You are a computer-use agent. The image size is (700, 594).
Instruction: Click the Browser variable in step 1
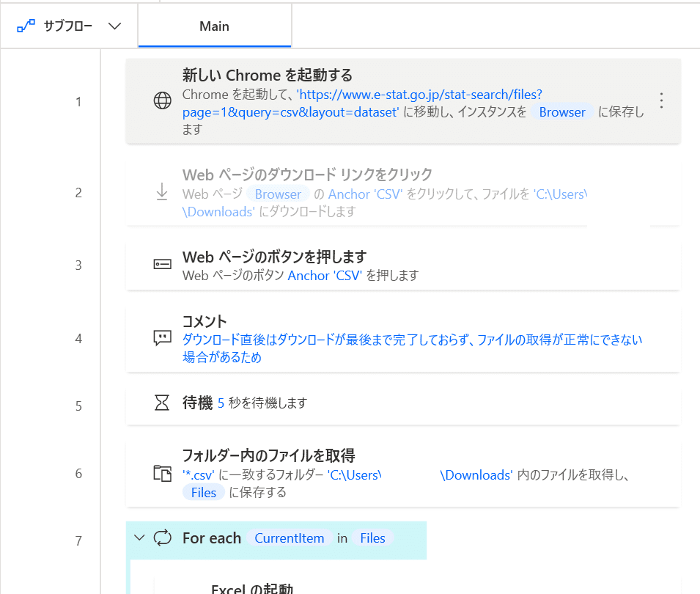[x=562, y=112]
